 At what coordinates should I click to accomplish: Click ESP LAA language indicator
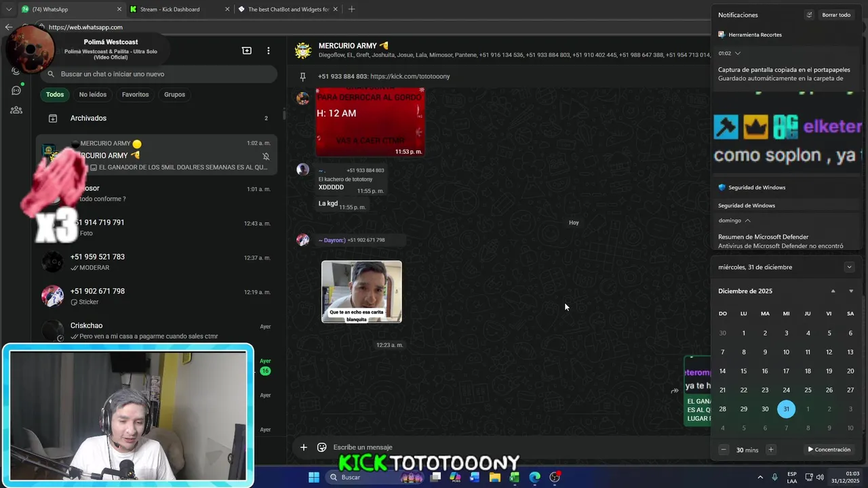tap(792, 477)
